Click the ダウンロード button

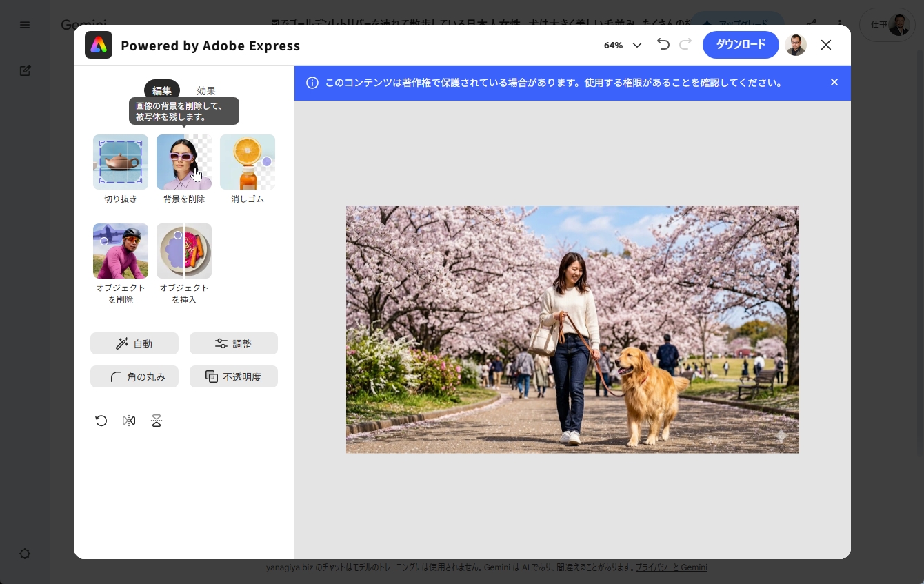click(741, 45)
